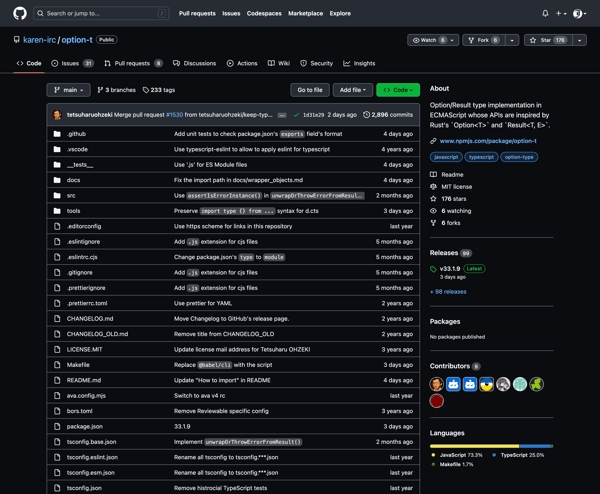600x494 pixels.
Task: View the 2,896 commits history
Action: tap(388, 115)
